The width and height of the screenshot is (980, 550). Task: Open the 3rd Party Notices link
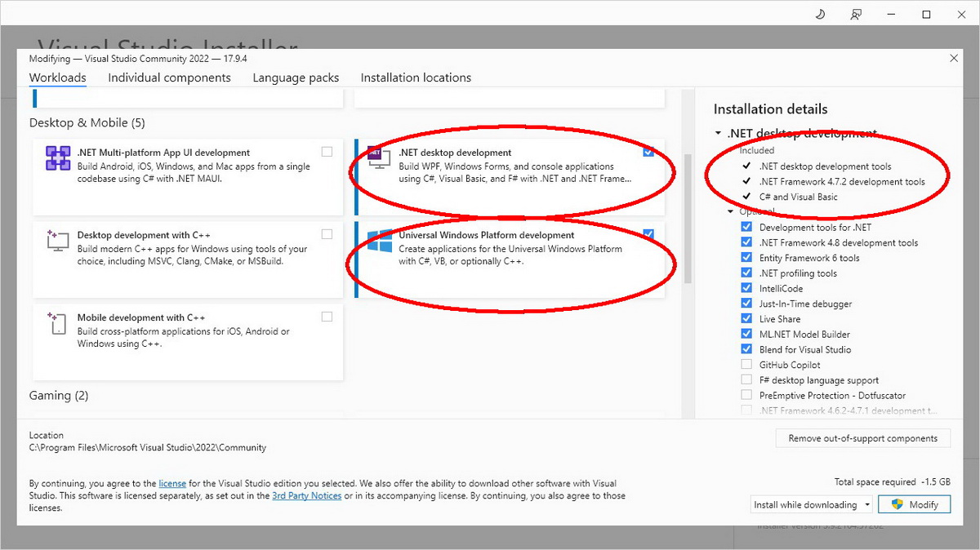[x=306, y=495]
